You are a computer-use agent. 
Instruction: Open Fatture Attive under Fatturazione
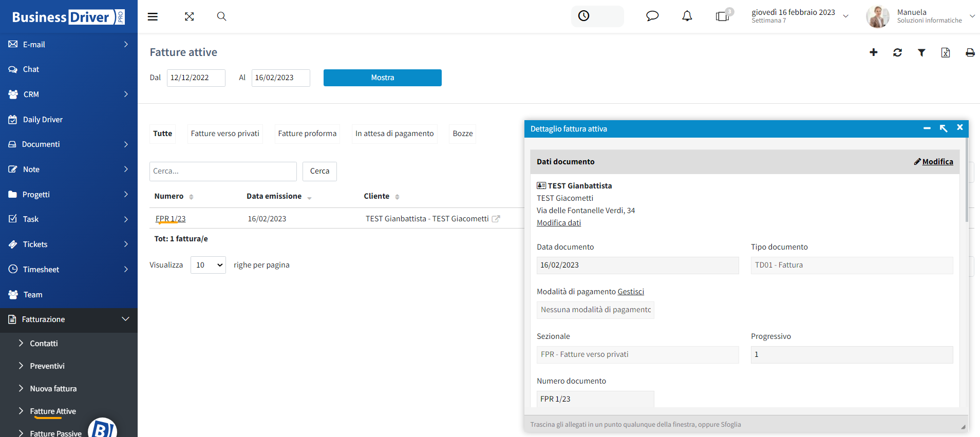(x=53, y=411)
